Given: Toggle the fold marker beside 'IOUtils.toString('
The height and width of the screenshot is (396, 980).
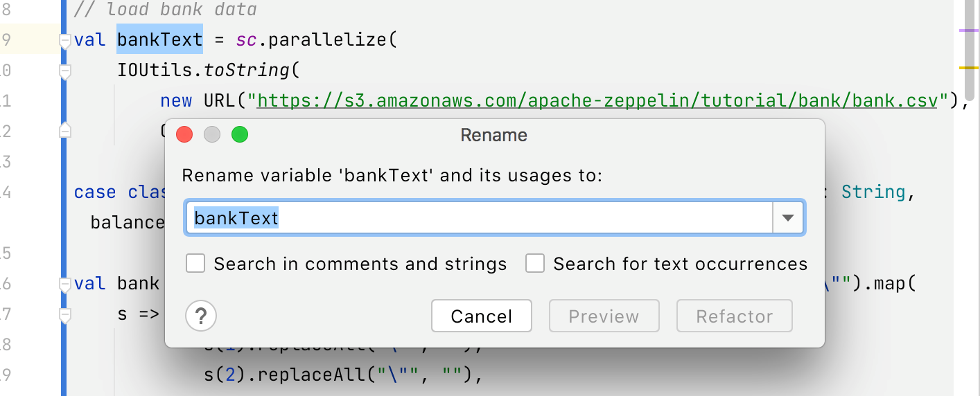Looking at the screenshot, I should (x=66, y=71).
